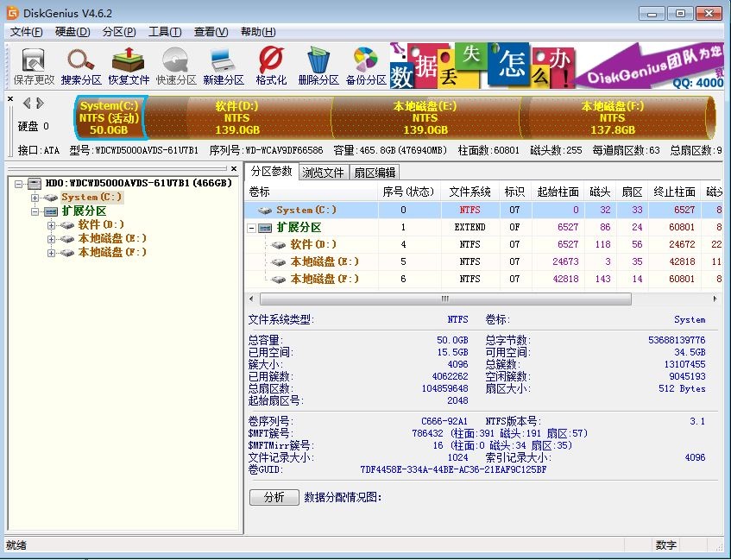Click the 删除分区 (Delete Partition) trash icon

point(318,66)
